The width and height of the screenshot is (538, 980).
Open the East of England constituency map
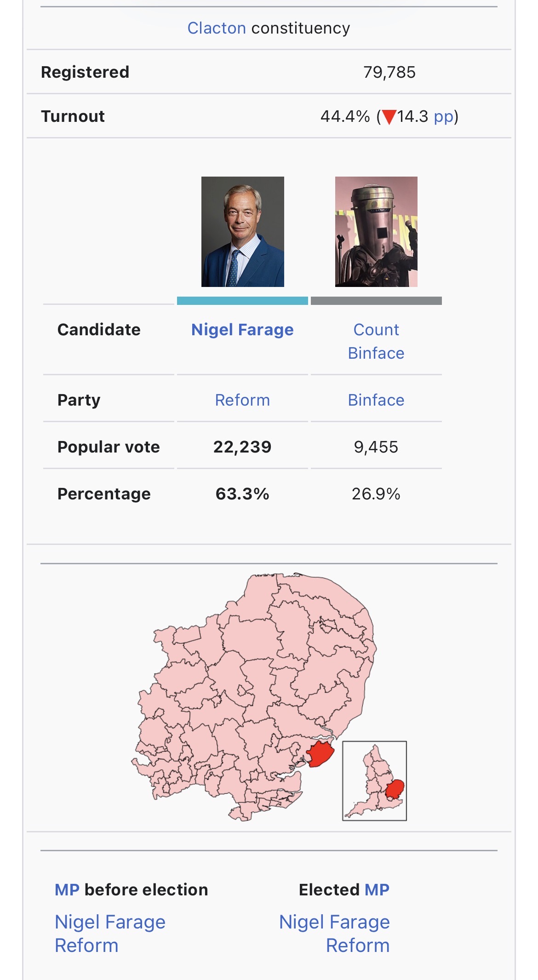(x=254, y=697)
